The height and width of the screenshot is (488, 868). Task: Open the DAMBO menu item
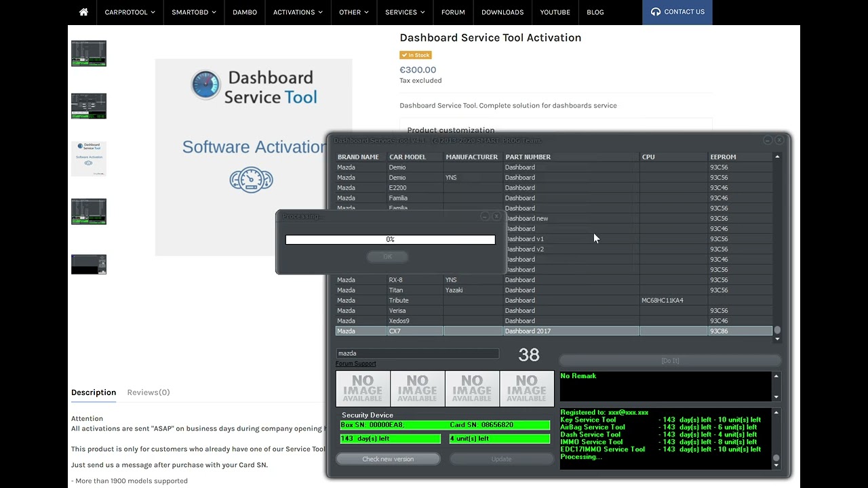(x=244, y=12)
